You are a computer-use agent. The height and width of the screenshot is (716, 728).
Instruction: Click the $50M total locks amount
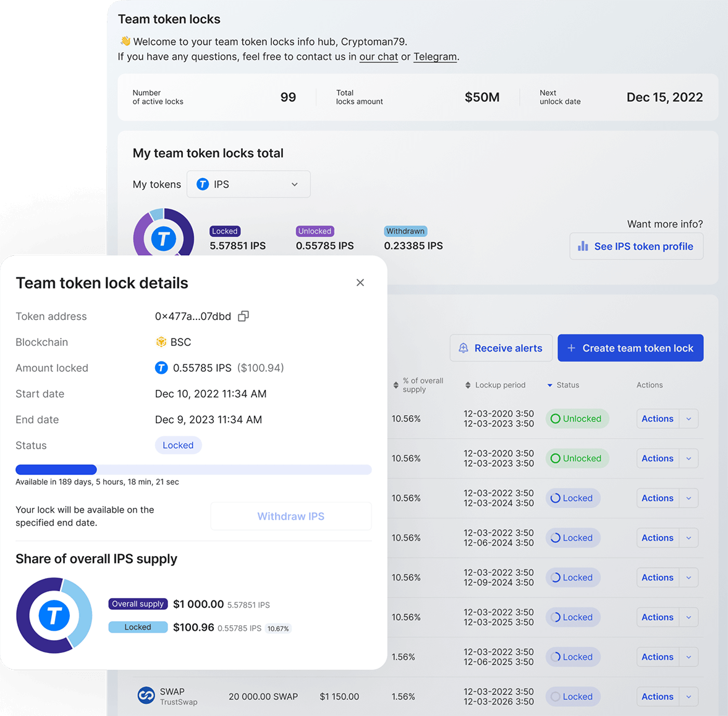pos(482,97)
